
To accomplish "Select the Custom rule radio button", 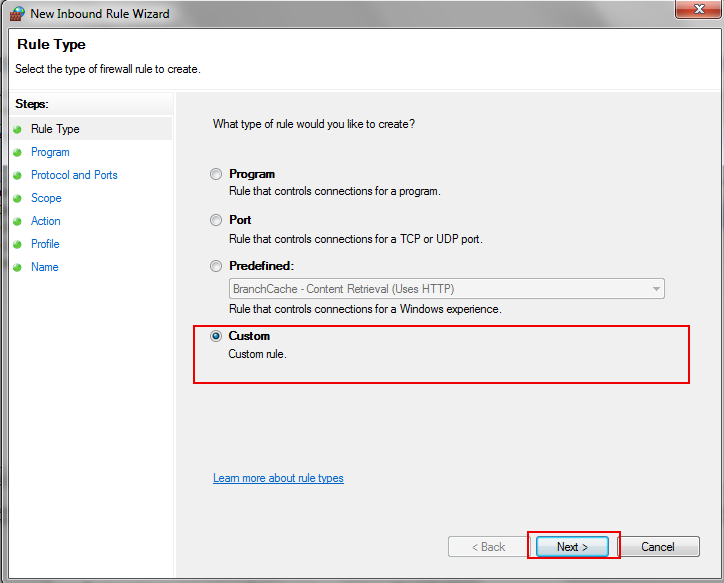I will [216, 336].
